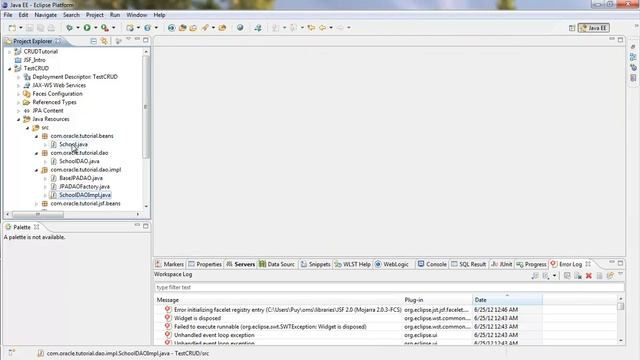Select JPADAOFactory.java in the tree
Image resolution: width=640 pixels, height=360 pixels.
pos(84,187)
